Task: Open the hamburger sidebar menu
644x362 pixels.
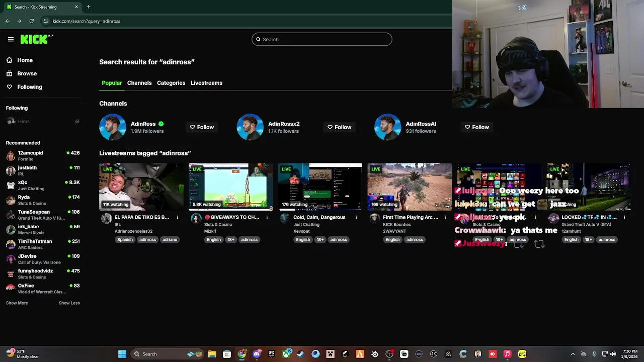Action: [x=11, y=39]
